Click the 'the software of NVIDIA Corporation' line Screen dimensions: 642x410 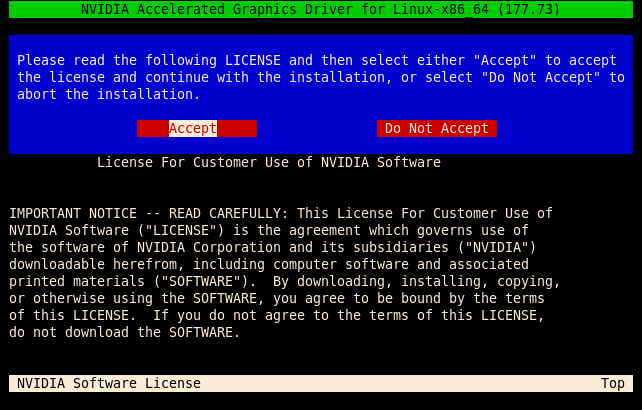(x=273, y=247)
